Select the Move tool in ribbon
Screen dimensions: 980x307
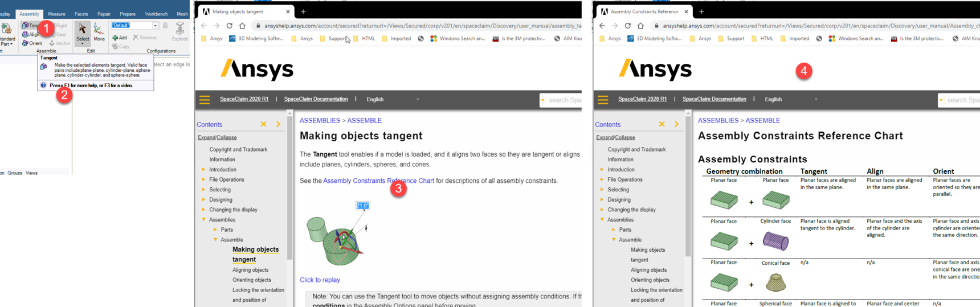pyautogui.click(x=99, y=32)
